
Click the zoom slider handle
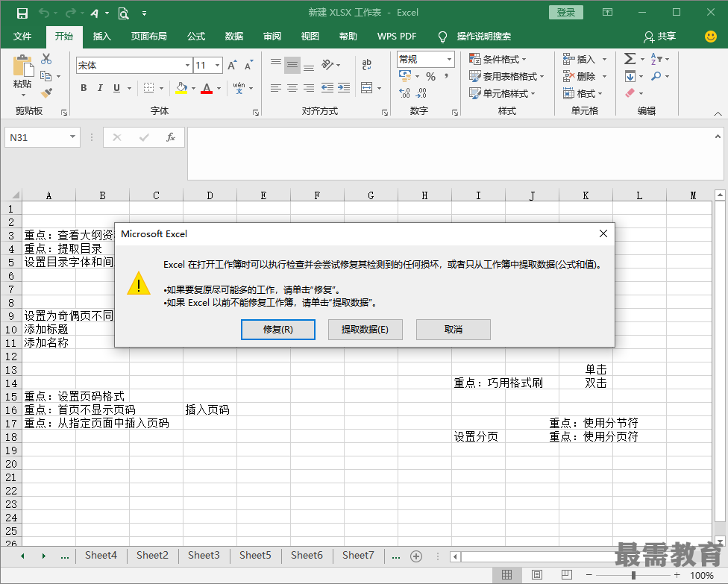click(633, 575)
